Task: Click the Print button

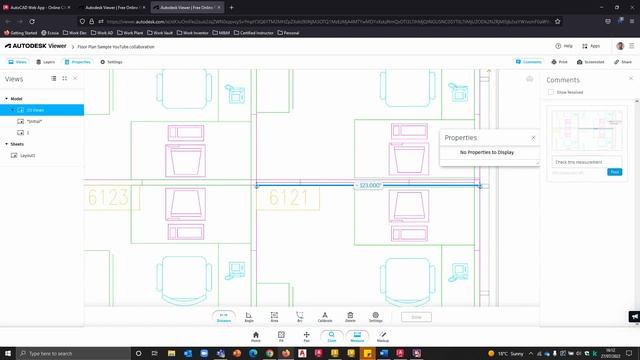Action: 560,62
